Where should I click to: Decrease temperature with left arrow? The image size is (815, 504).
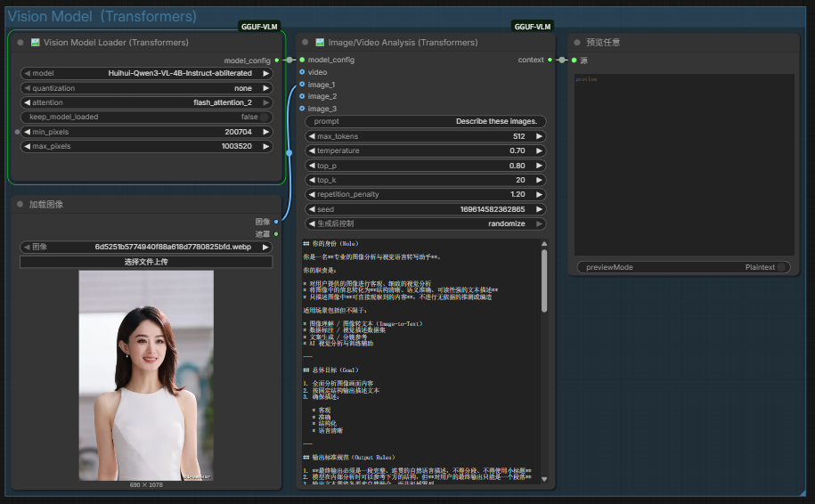coord(312,150)
